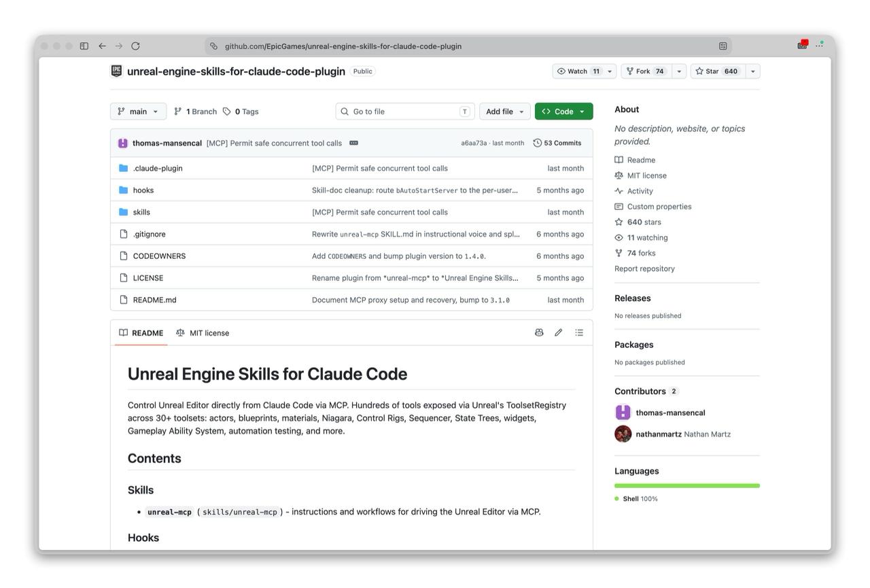Click the README.md file icon
This screenshot has height=588, width=870.
point(123,300)
